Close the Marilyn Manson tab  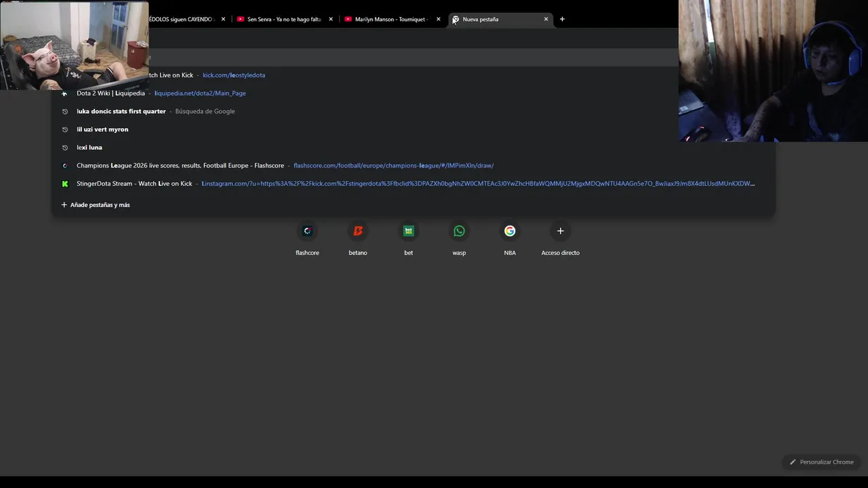click(x=438, y=19)
